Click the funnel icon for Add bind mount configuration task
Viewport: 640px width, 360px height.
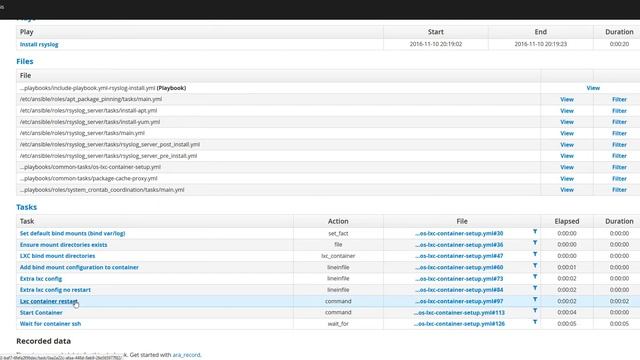(535, 265)
